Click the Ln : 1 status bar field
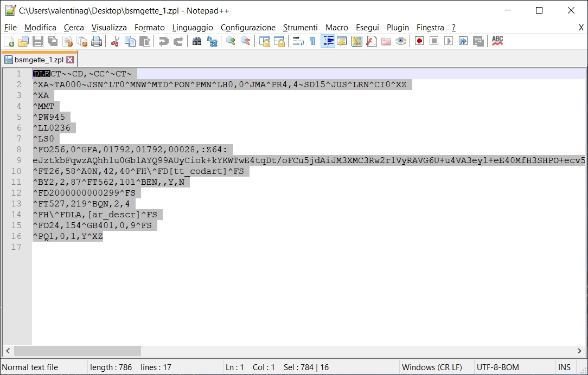The height and width of the screenshot is (375, 588). click(234, 367)
